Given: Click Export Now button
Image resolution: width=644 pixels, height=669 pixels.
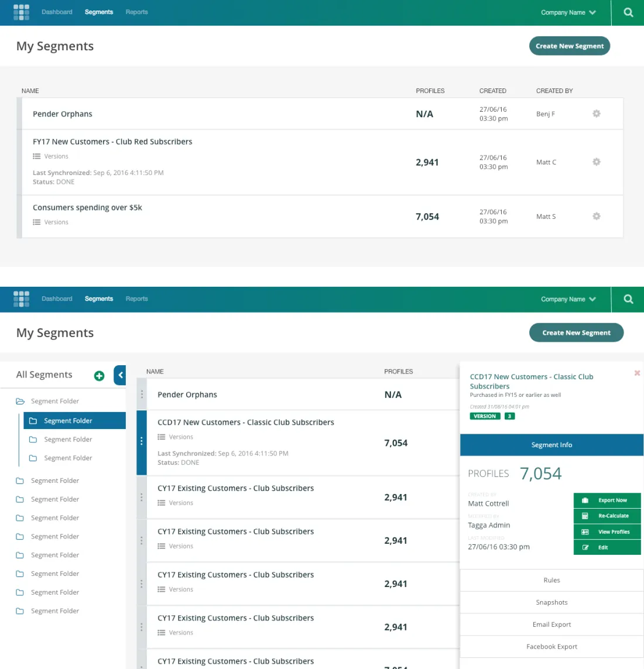Looking at the screenshot, I should click(607, 500).
